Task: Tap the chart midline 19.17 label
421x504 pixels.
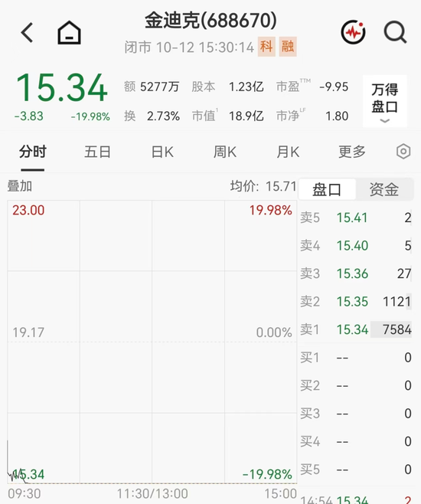Action: pyautogui.click(x=28, y=332)
